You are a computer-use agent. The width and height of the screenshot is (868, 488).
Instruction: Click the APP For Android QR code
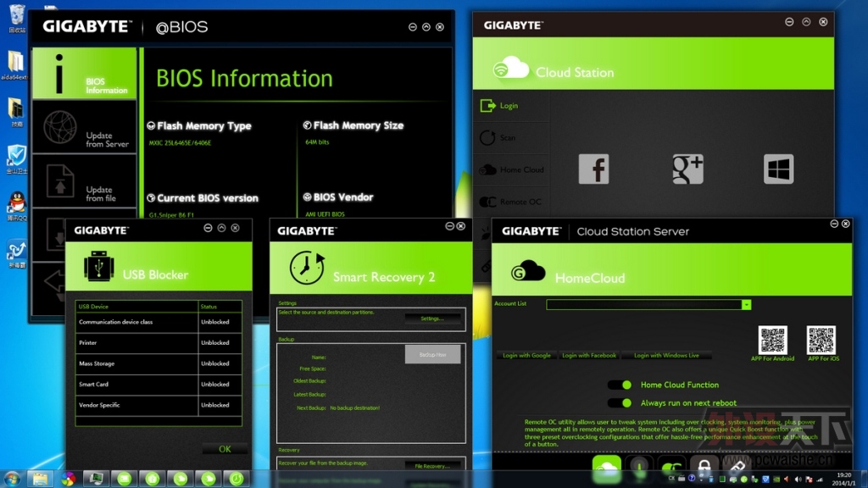tap(772, 341)
